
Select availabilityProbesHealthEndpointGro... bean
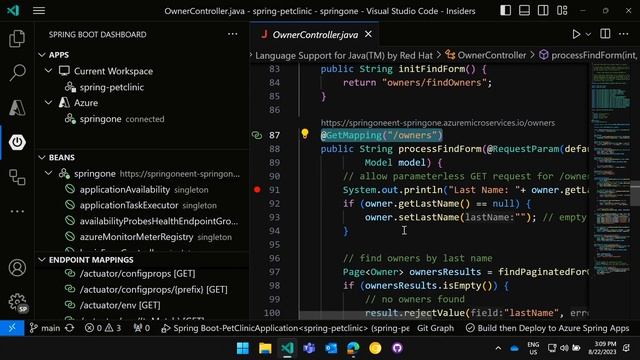[x=151, y=221]
